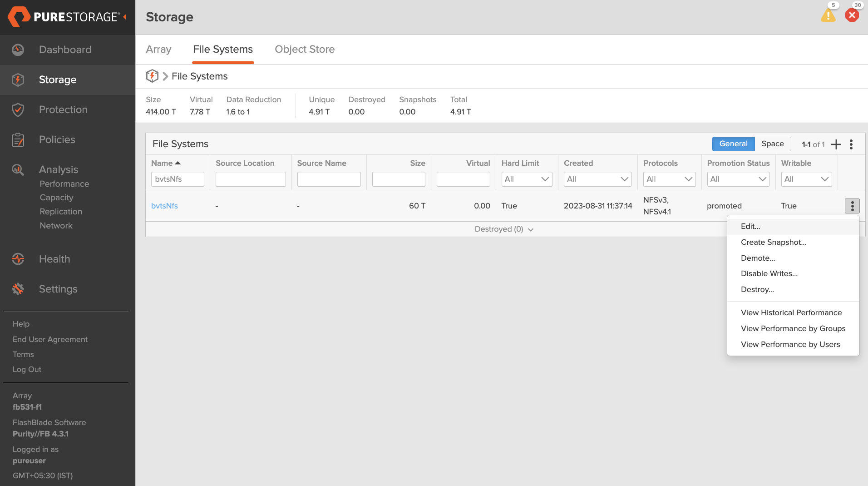Switch to the Space view toggle

[x=772, y=144]
